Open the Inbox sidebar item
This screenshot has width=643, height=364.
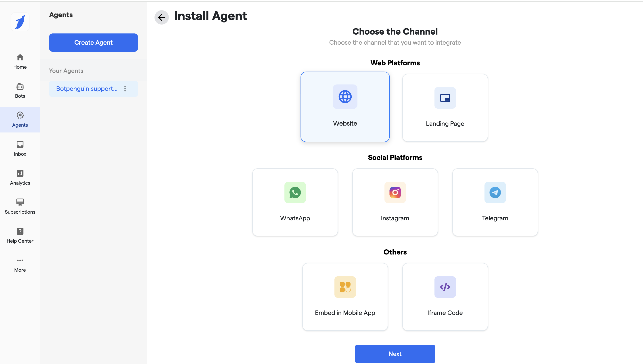click(x=20, y=149)
